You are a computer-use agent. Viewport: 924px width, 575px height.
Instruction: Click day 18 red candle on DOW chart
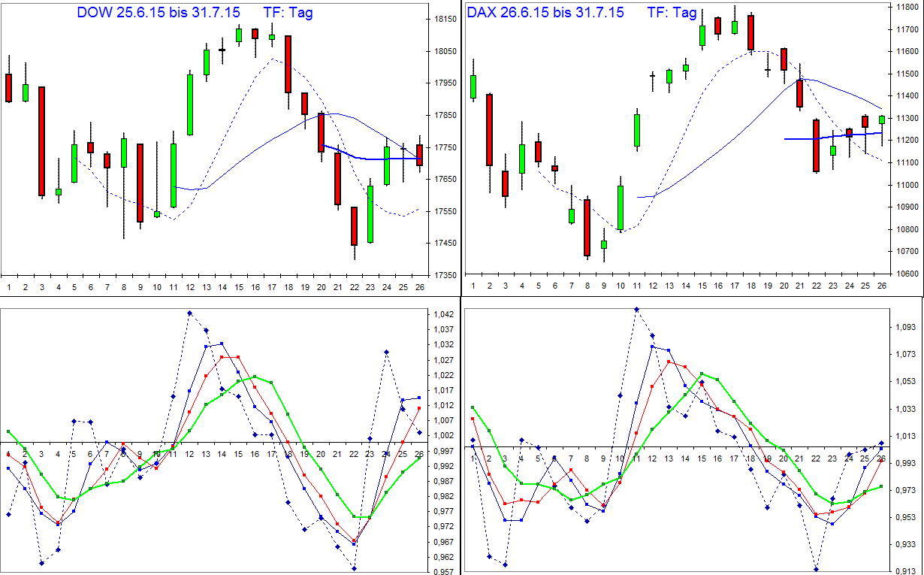[x=288, y=63]
